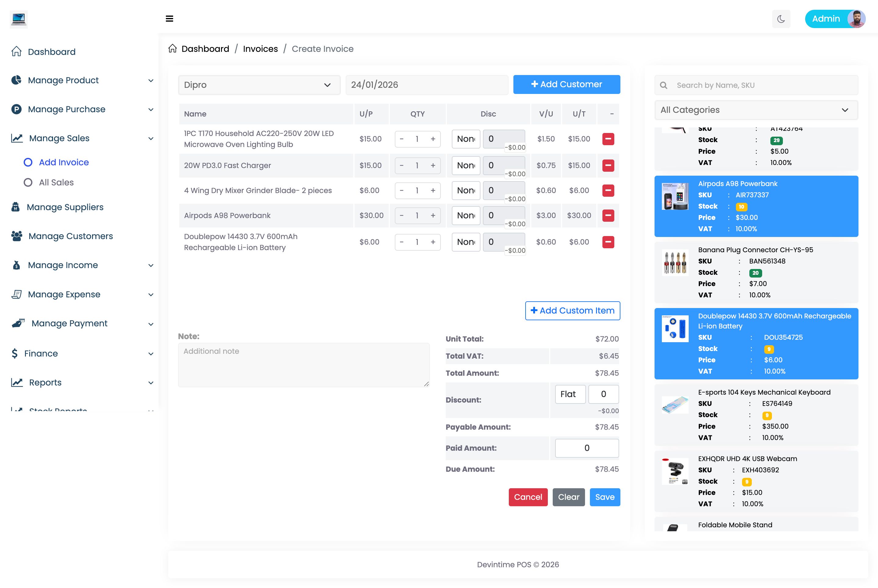Click the Banana Plug Connector product thumbnail

(x=675, y=263)
